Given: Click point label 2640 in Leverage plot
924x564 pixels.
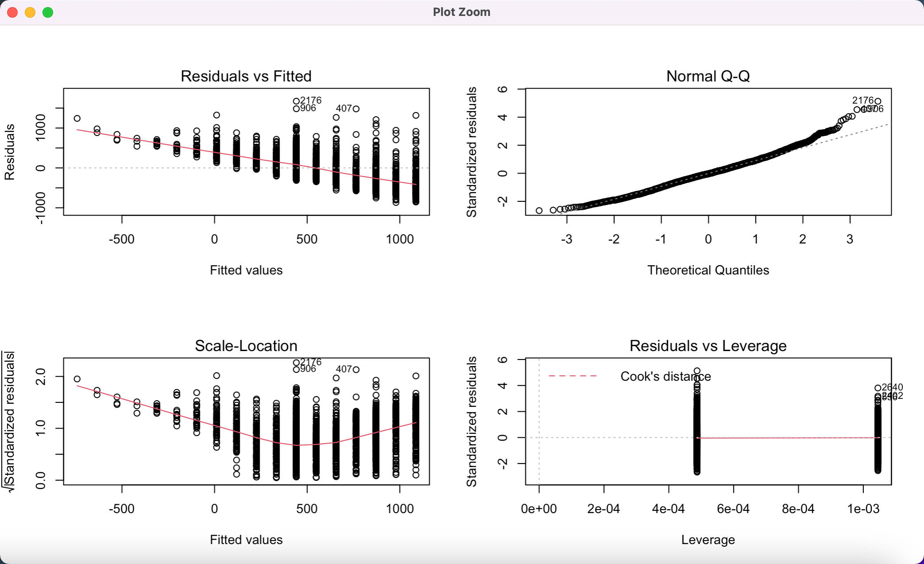Looking at the screenshot, I should pyautogui.click(x=892, y=387).
